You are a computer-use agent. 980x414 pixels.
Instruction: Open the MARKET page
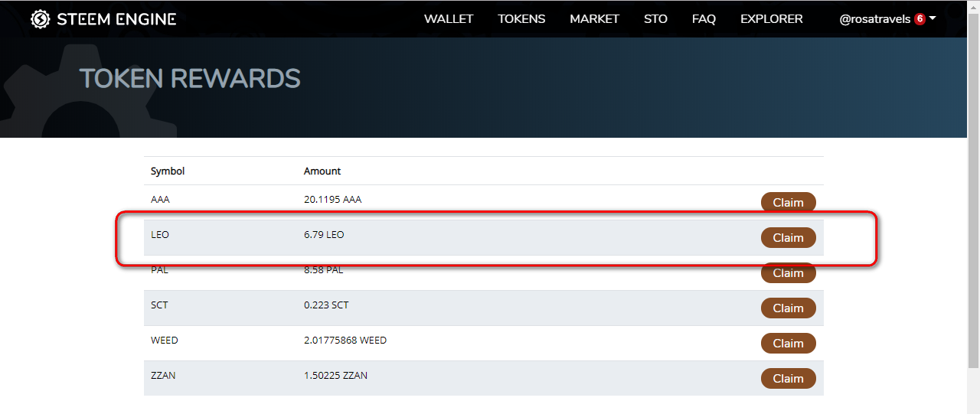[594, 19]
